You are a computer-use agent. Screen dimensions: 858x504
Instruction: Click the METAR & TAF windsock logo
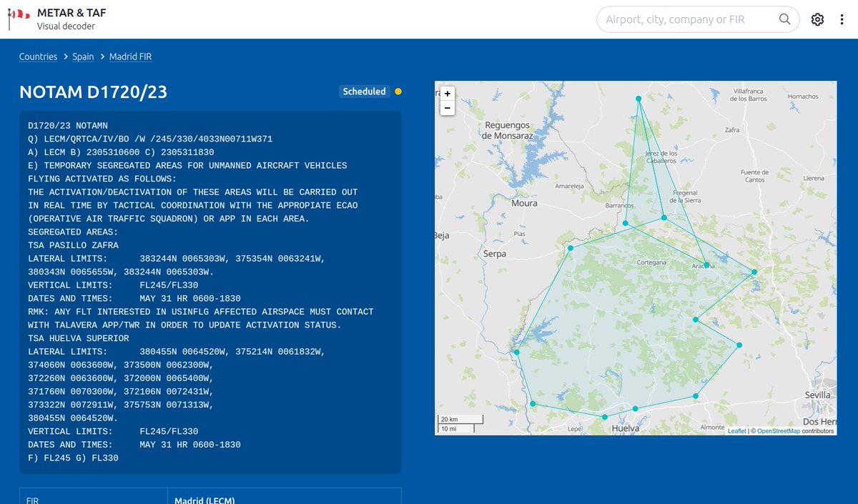19,19
